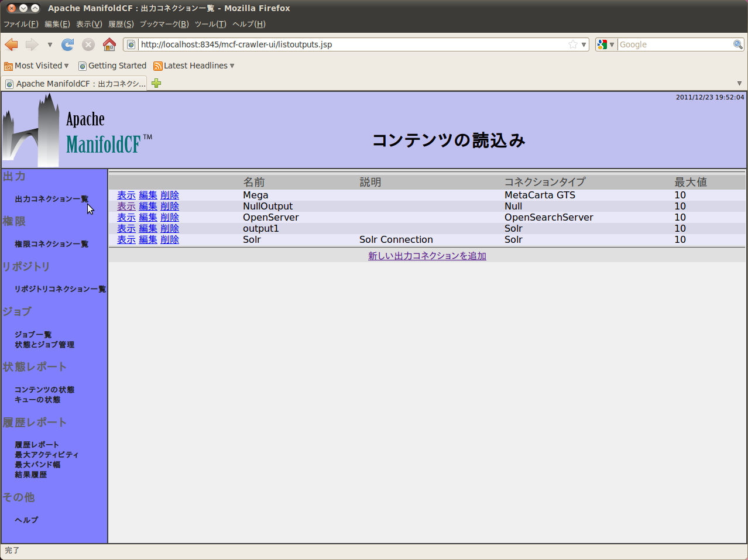Expand the URL history dropdown arrow

coord(584,44)
